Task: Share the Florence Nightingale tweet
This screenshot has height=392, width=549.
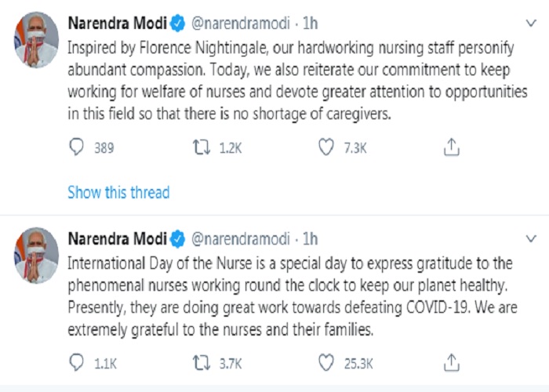Action: click(451, 147)
